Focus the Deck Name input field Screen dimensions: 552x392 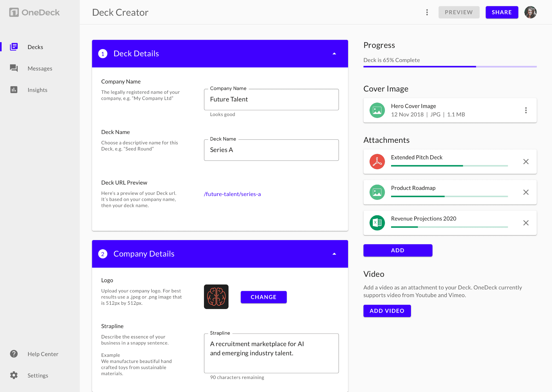coord(271,150)
